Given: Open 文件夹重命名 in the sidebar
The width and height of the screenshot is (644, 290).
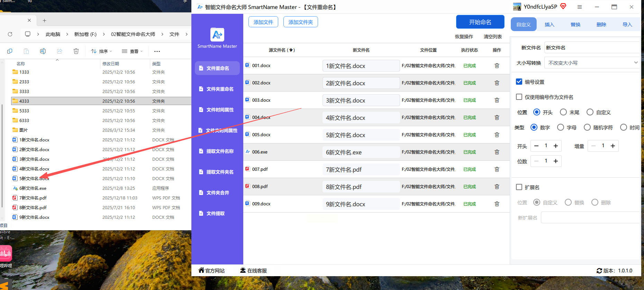Looking at the screenshot, I should pos(217,89).
